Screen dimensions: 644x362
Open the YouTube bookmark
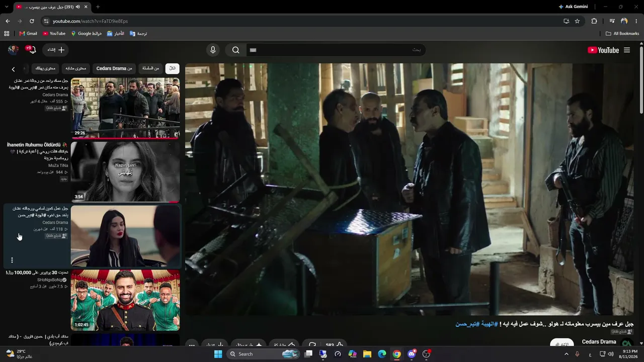tap(54, 34)
